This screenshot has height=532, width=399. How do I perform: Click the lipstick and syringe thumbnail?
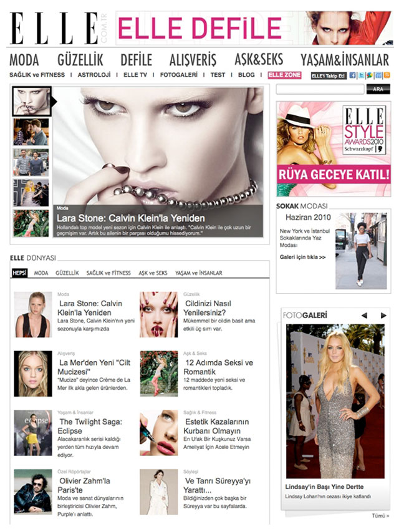pos(159,433)
